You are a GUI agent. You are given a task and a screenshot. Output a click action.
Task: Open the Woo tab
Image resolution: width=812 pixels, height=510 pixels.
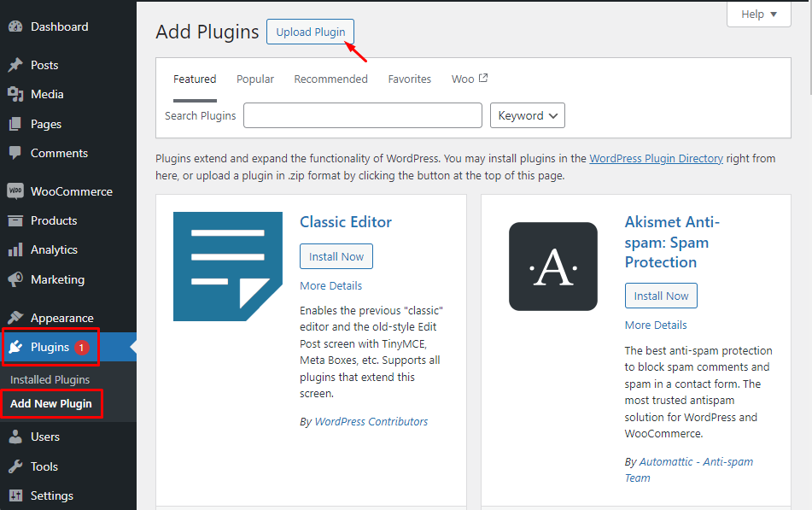point(469,79)
